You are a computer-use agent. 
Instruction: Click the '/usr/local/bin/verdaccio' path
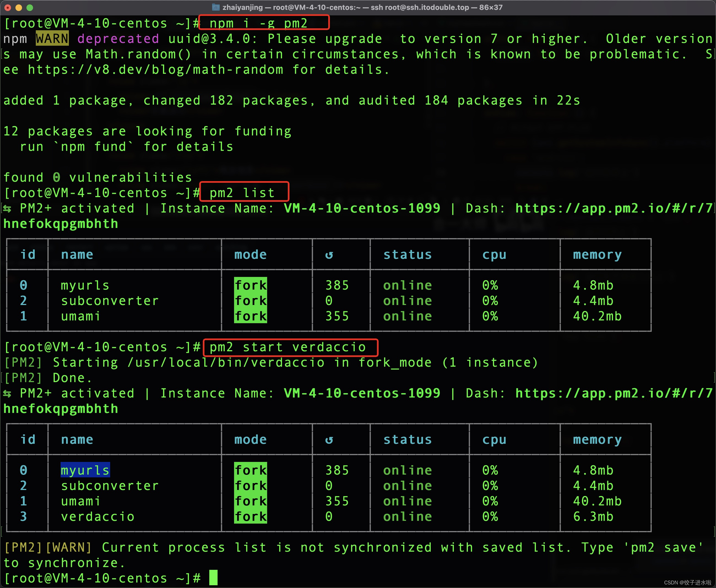[x=226, y=363]
